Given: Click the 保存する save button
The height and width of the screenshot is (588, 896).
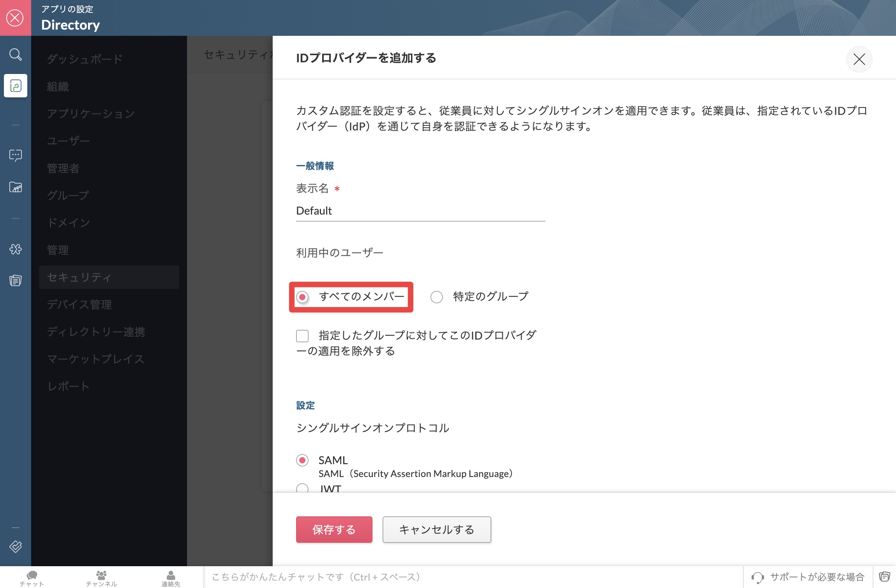Looking at the screenshot, I should click(x=334, y=530).
